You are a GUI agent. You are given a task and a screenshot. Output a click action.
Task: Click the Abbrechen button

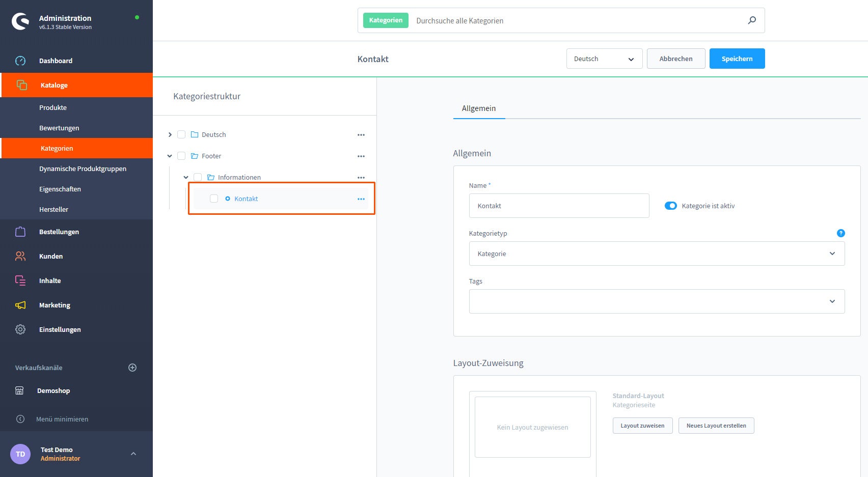[676, 59]
